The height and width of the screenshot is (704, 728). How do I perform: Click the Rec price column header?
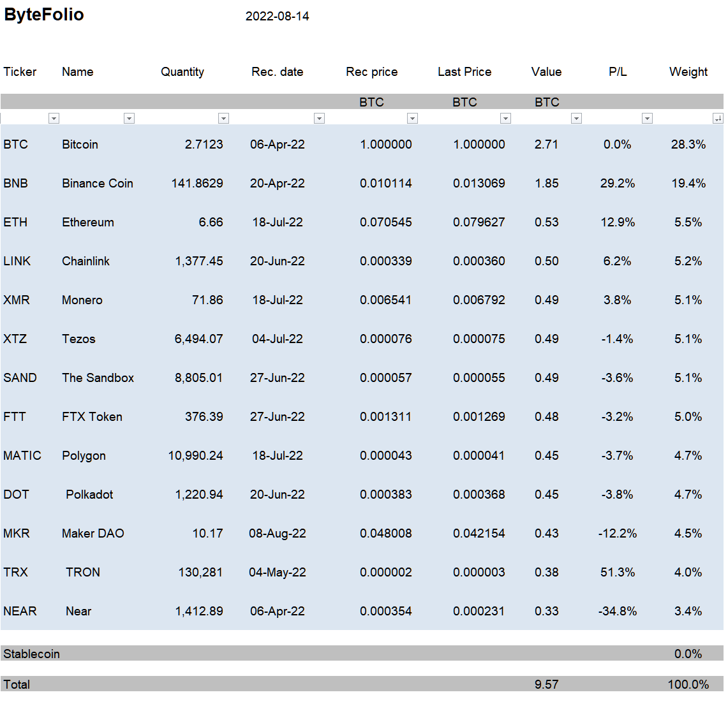[x=372, y=72]
